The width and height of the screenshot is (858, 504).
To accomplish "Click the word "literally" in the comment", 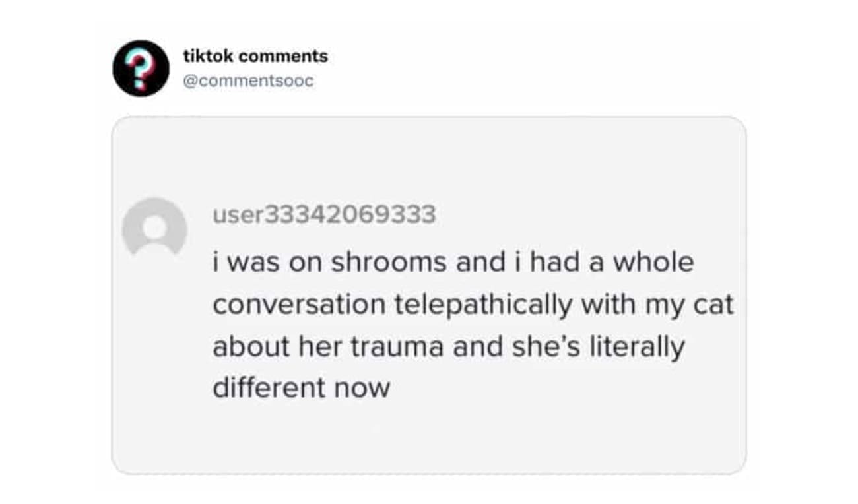I will pyautogui.click(x=632, y=346).
